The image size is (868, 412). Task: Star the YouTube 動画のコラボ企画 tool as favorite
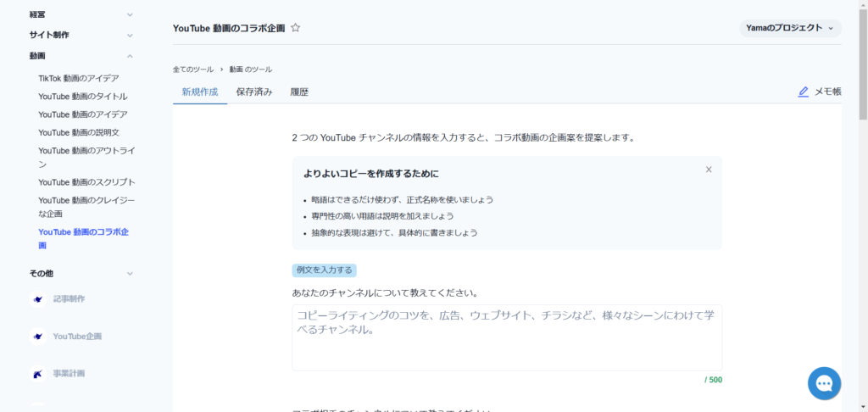coord(296,28)
